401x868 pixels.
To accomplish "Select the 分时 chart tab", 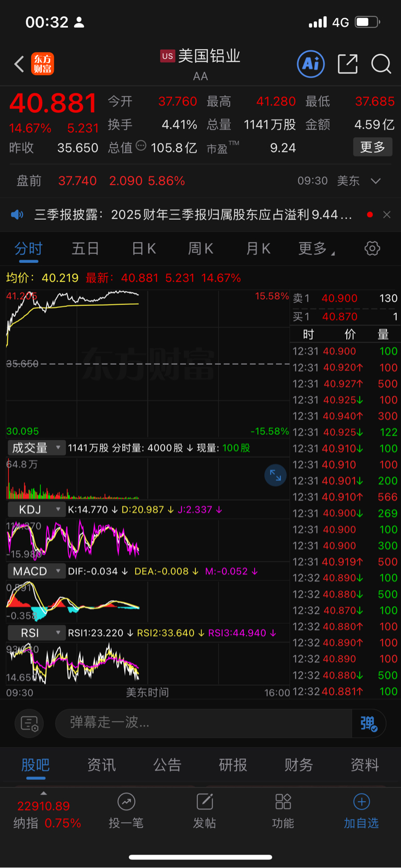I will [28, 248].
